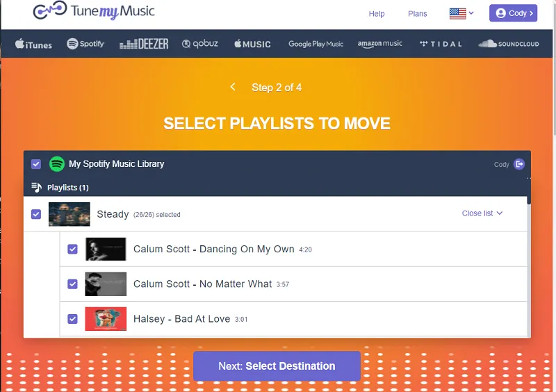This screenshot has height=392, width=556.
Task: Open the Plans page
Action: pyautogui.click(x=418, y=13)
